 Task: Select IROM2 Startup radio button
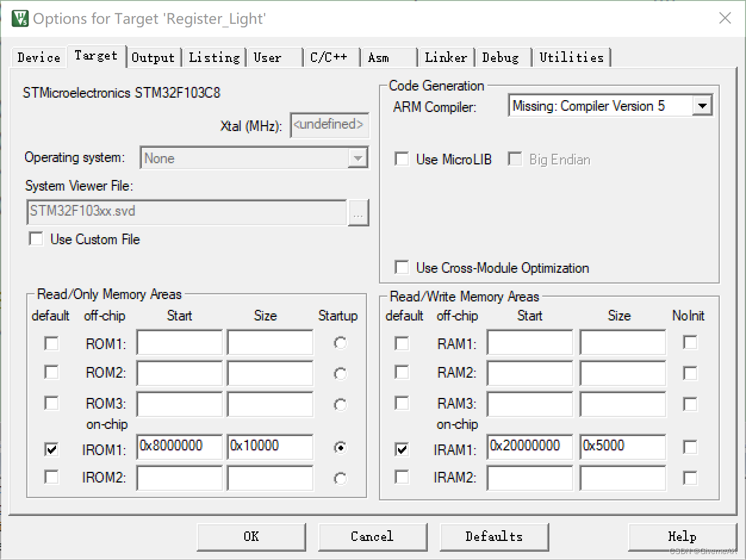click(x=340, y=478)
